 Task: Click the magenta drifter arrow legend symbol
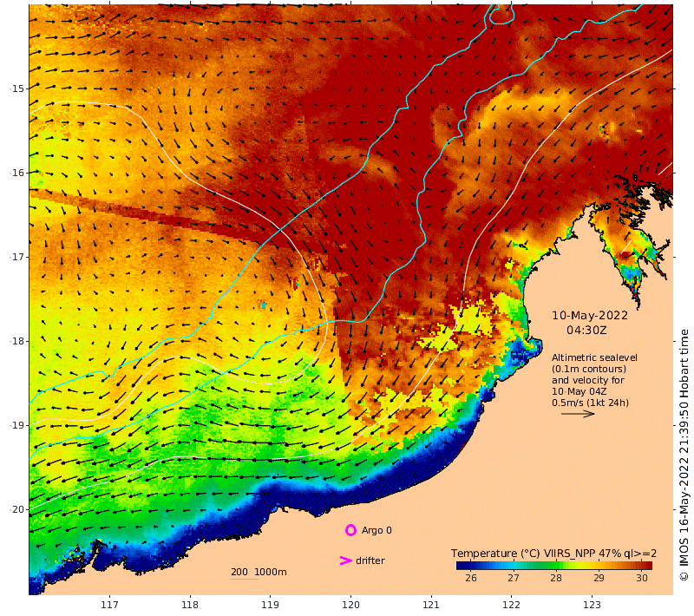click(x=345, y=560)
